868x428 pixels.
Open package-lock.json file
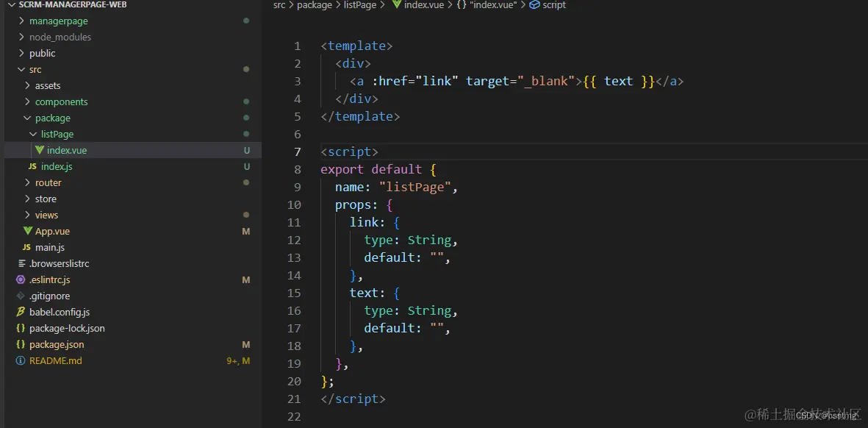133,328
